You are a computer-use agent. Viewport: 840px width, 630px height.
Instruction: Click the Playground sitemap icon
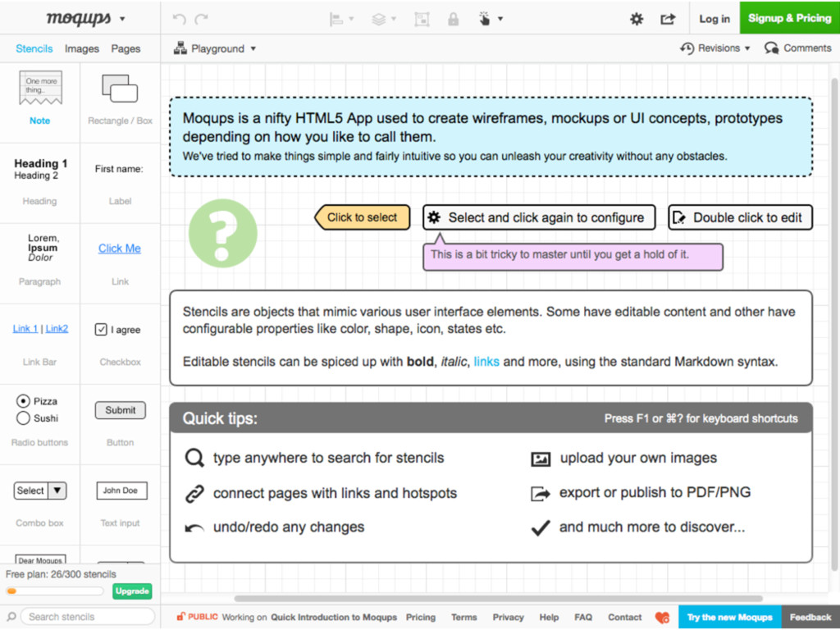point(180,48)
